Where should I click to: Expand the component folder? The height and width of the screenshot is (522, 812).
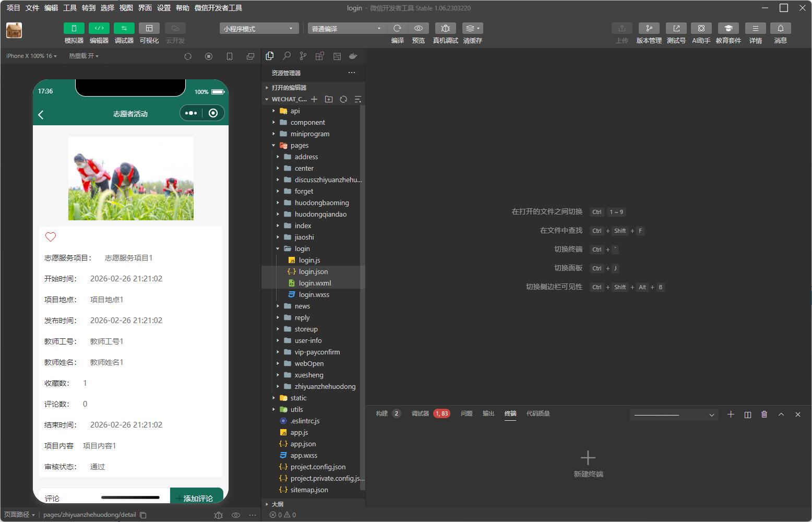[311, 122]
